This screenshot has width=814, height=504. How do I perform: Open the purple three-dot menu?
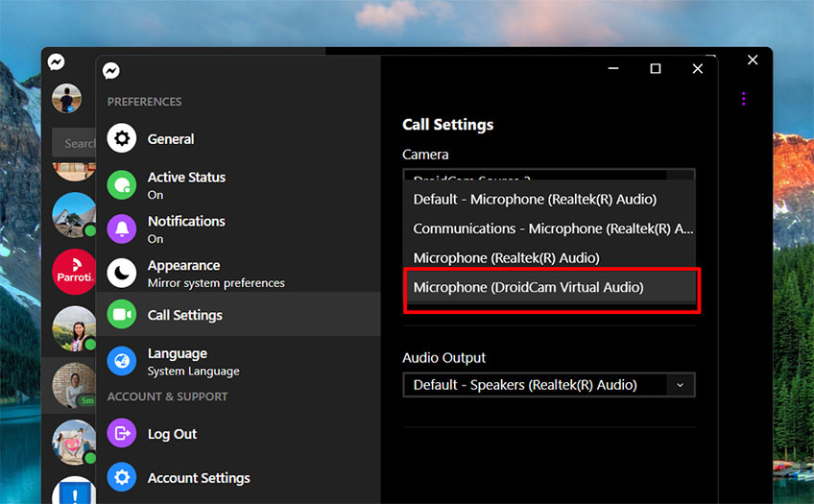(x=743, y=99)
